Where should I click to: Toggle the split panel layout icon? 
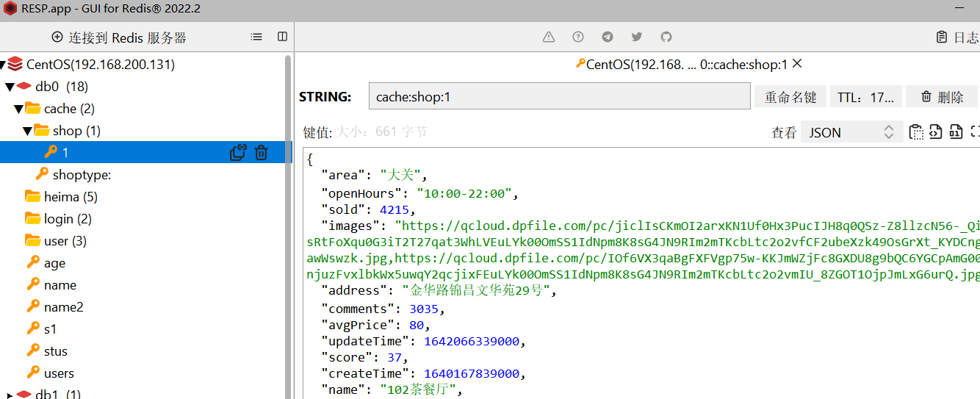[x=282, y=37]
